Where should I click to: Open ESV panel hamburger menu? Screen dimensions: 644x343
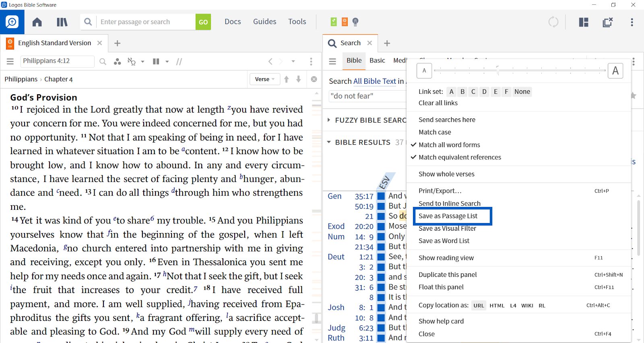click(10, 61)
